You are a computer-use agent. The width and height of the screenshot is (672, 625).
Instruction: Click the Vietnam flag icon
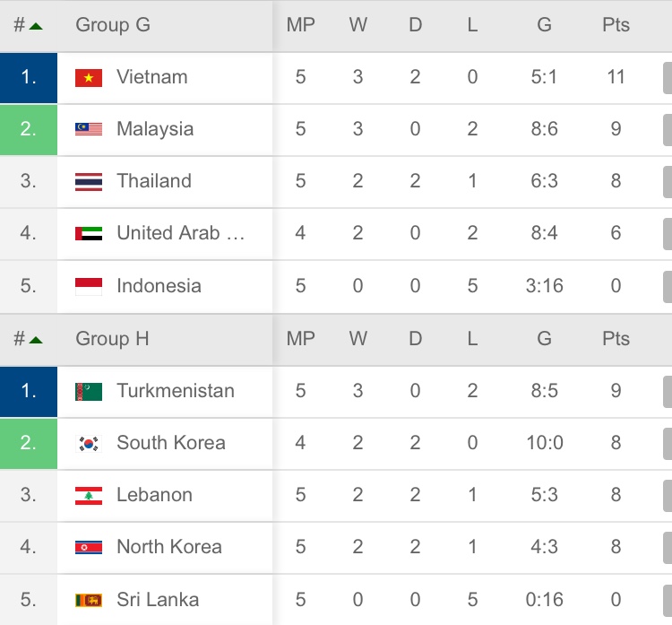(89, 78)
